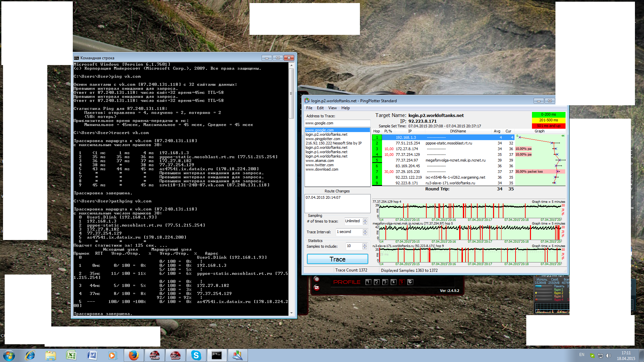Increase Samples to include value
The width and height of the screenshot is (644, 362).
coord(365,245)
